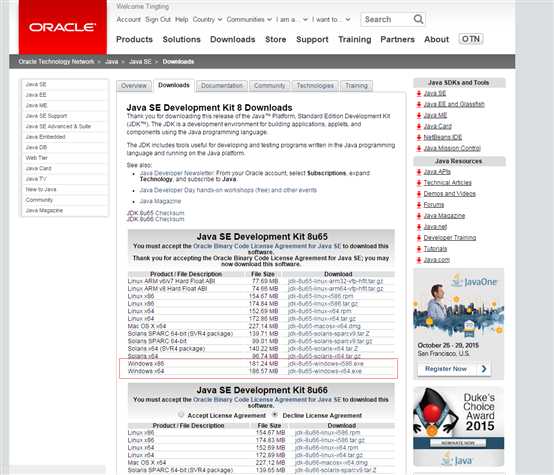
Task: Download jdk-8u65-macosx-x64.dmg
Action: pyautogui.click(x=324, y=326)
